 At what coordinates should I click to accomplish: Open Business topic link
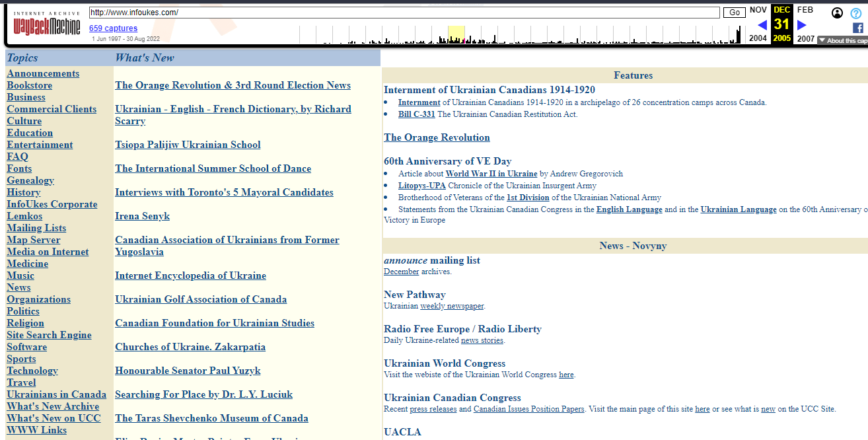(26, 97)
